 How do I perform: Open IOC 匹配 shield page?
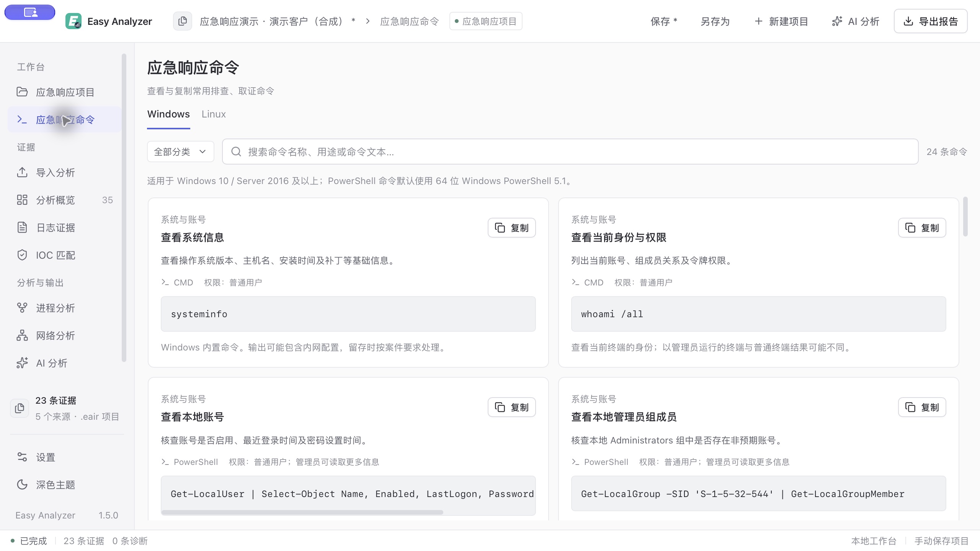pos(65,255)
